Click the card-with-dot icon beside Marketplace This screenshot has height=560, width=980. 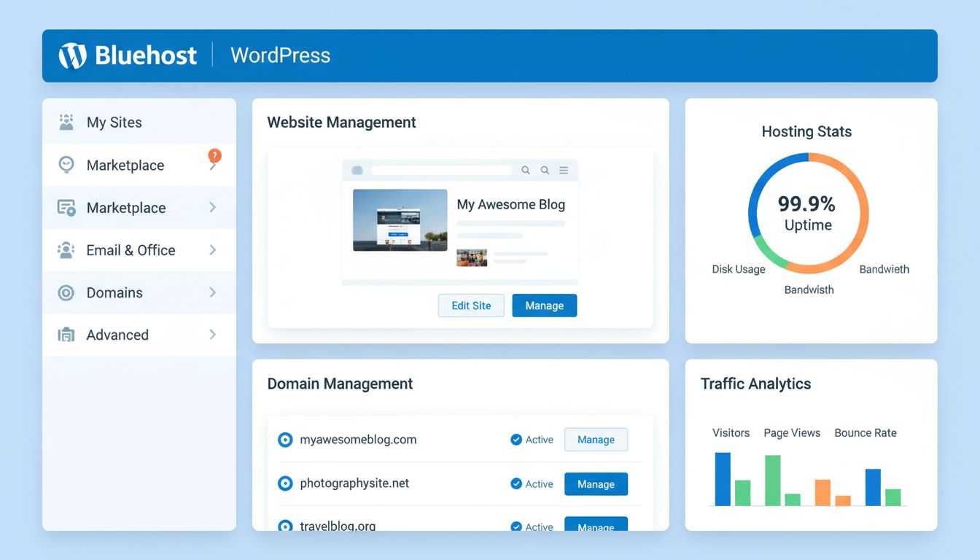[x=66, y=208]
